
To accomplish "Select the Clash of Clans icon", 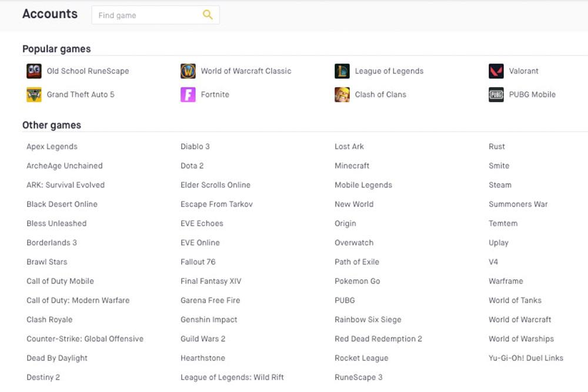I will [342, 95].
